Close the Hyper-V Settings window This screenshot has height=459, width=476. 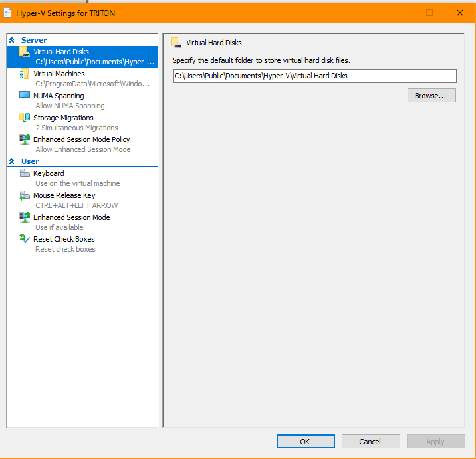tap(459, 13)
